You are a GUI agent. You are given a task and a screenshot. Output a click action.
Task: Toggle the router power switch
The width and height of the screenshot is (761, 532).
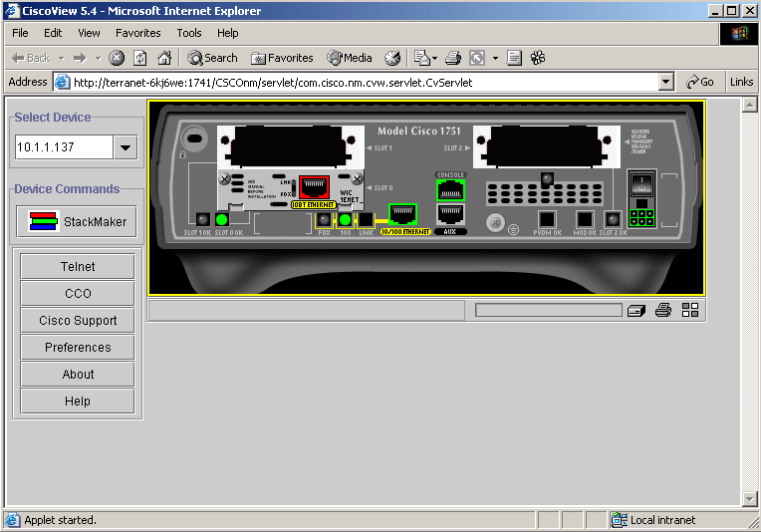coord(641,185)
